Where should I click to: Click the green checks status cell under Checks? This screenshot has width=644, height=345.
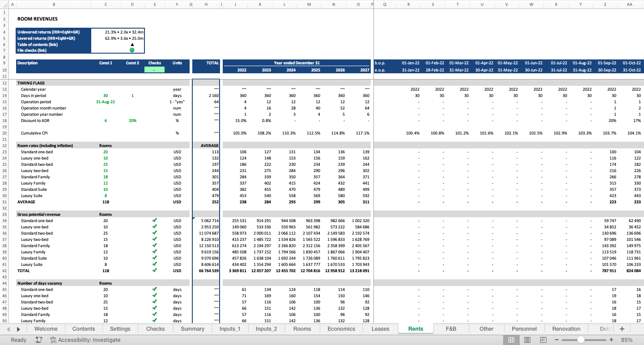154,70
